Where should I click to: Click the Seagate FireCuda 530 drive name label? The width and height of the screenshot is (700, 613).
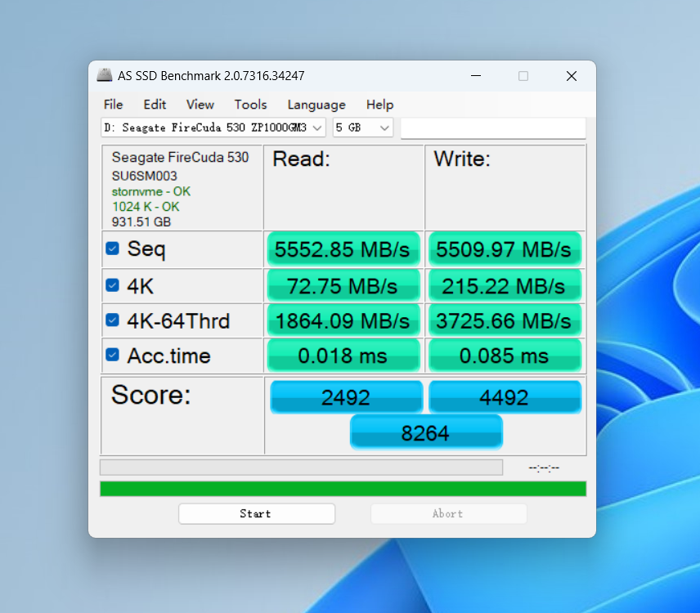[180, 157]
